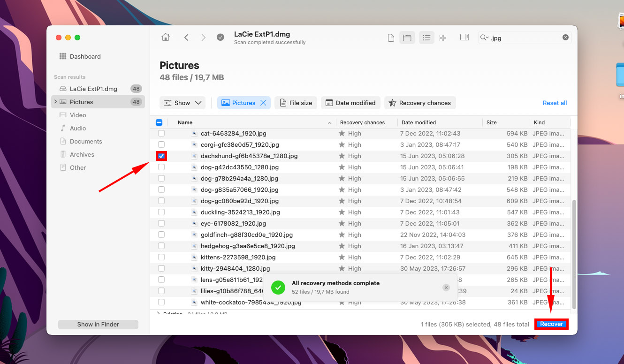Check the dog-g78b294a4a_1280.jpg checkbox
This screenshot has width=624, height=364.
[x=161, y=178]
